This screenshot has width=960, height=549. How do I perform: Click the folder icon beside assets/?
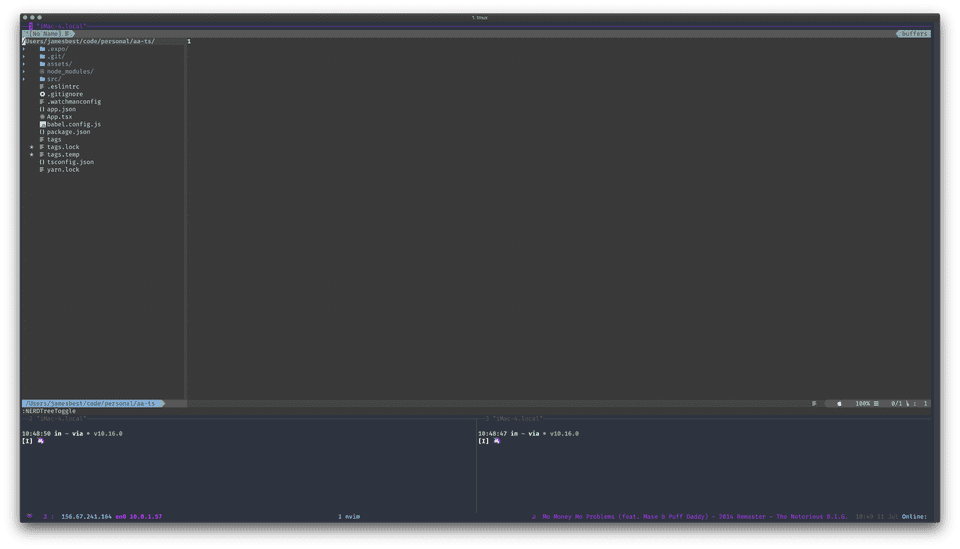click(x=42, y=64)
